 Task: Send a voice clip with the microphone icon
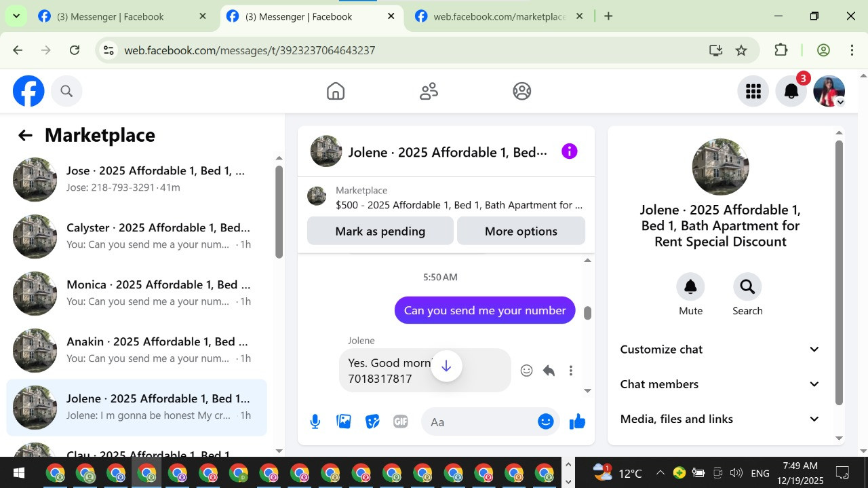(315, 422)
